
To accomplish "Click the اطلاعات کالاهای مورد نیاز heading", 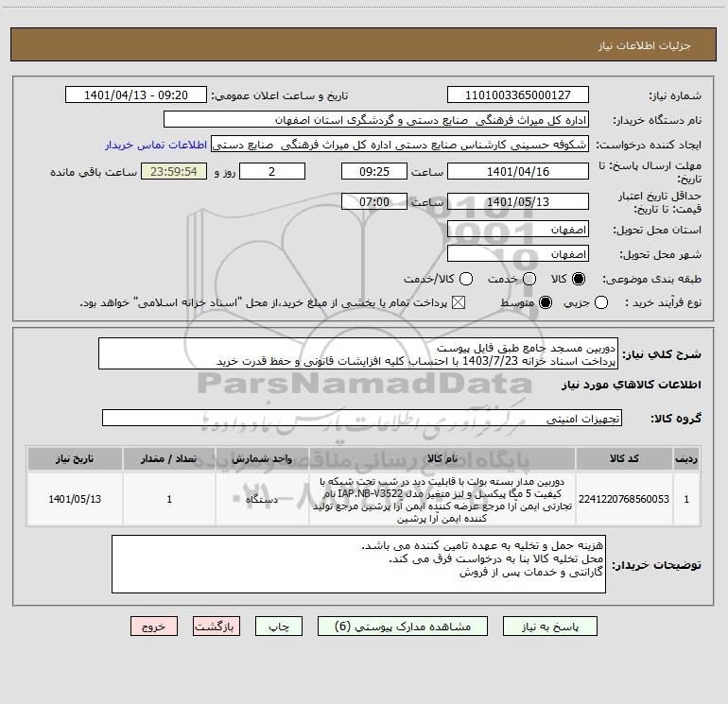I will point(631,385).
